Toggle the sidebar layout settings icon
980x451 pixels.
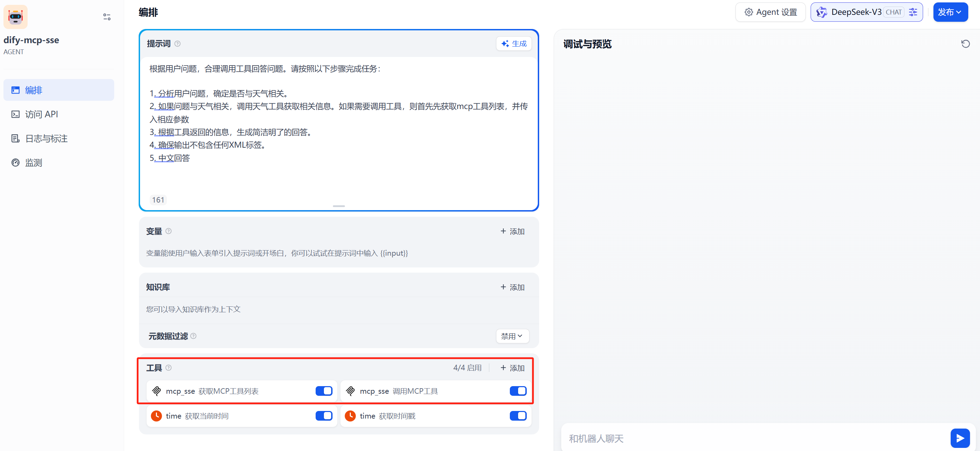[107, 17]
